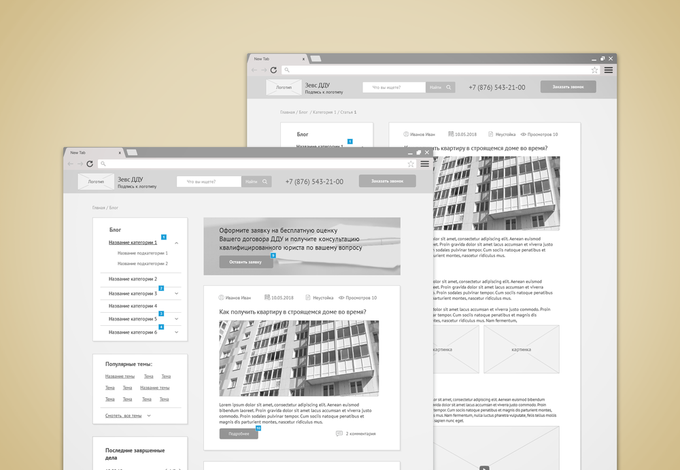680x470 pixels.
Task: Click the author icon beside Иванов Иван, front window
Action: [x=221, y=298]
